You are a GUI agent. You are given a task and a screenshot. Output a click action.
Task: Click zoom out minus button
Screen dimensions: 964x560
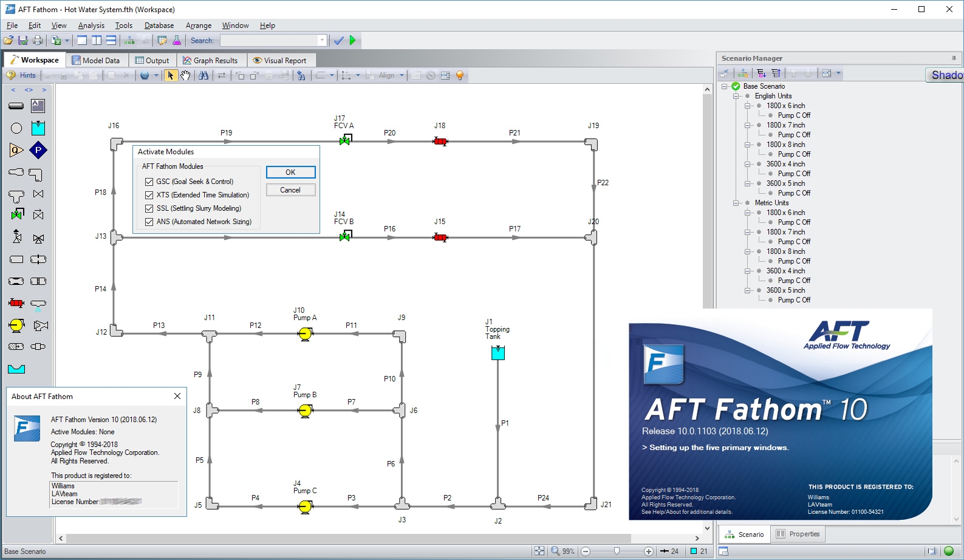(x=586, y=551)
